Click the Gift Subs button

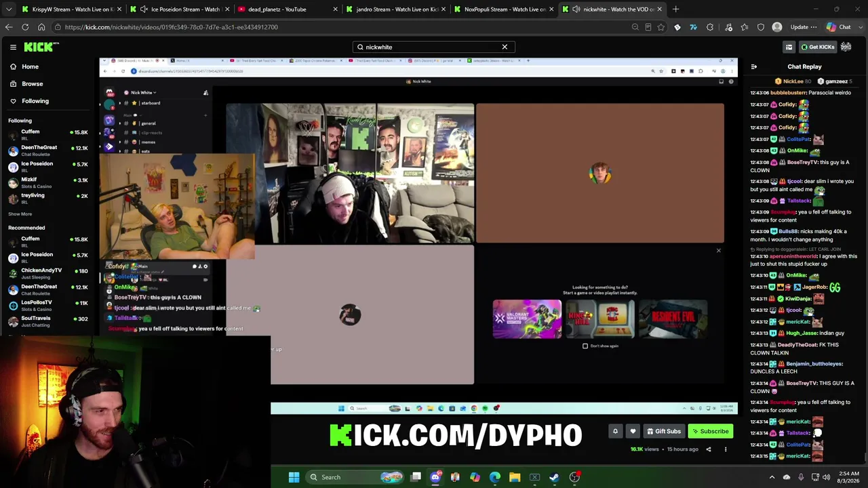pyautogui.click(x=663, y=431)
